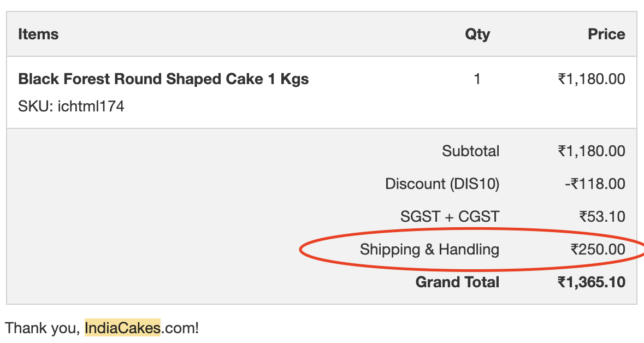Click the Discount (DIS10) label
This screenshot has width=644, height=343.
(442, 184)
